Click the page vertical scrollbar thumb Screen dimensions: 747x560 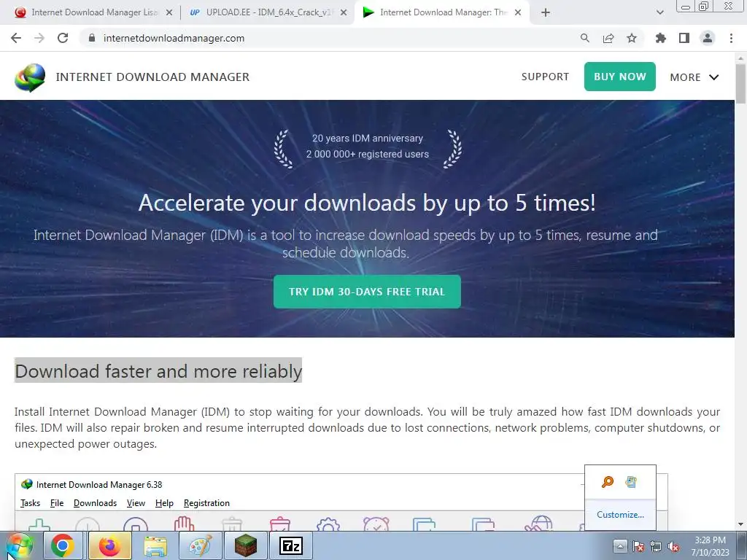(740, 83)
